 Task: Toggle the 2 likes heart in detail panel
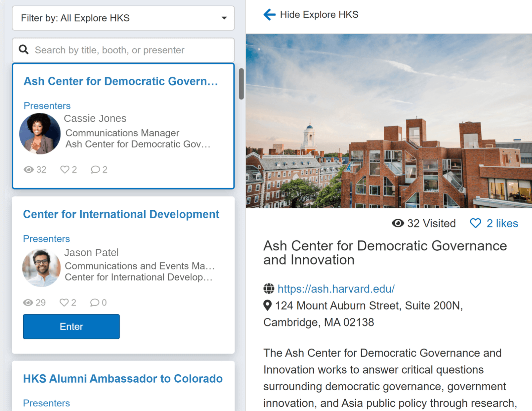pyautogui.click(x=476, y=223)
